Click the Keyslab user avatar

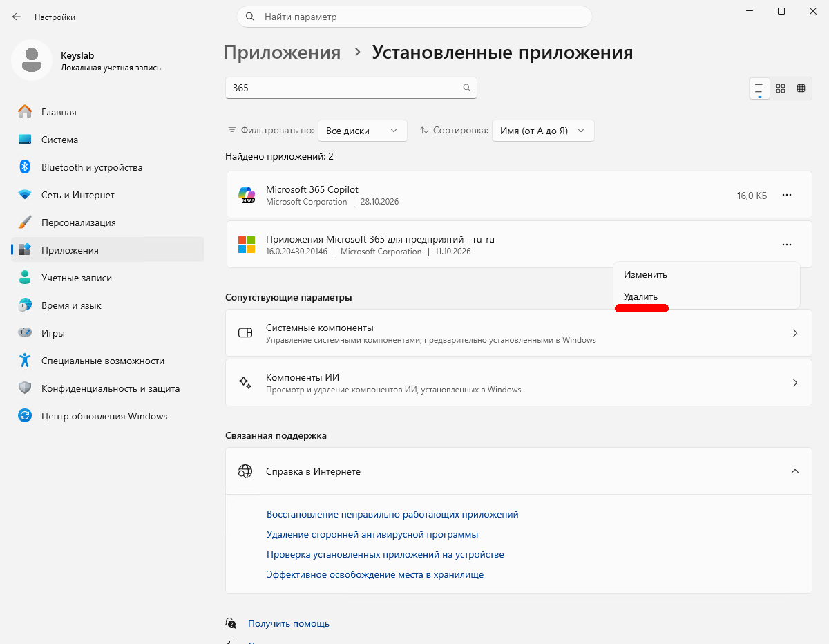click(x=31, y=60)
